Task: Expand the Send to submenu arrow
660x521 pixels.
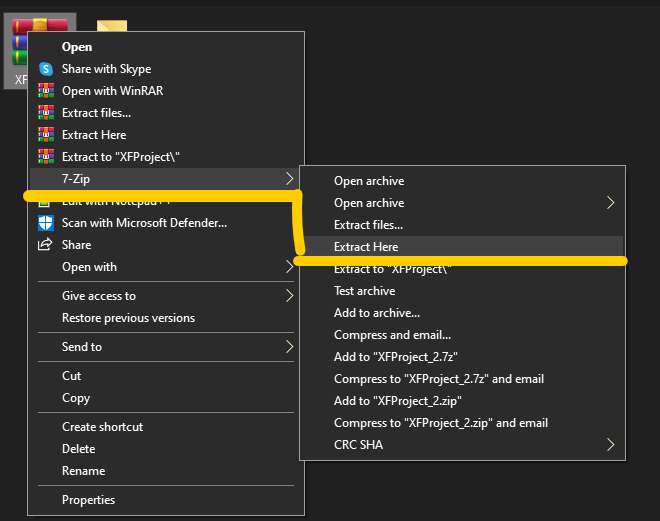Action: (289, 346)
